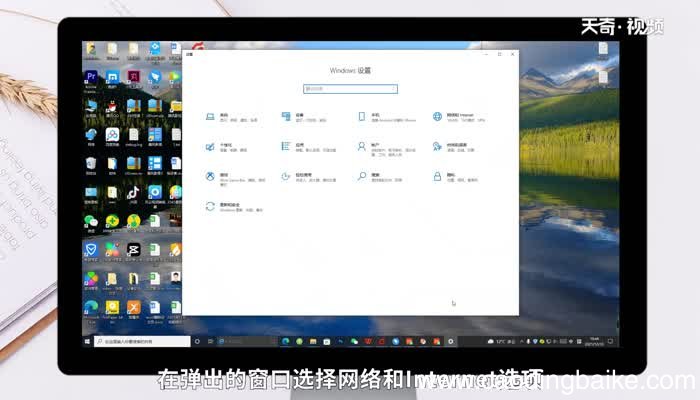This screenshot has width=700, height=400.
Task: Select the Baidu Netdisk desktop icon
Action: coord(112,136)
